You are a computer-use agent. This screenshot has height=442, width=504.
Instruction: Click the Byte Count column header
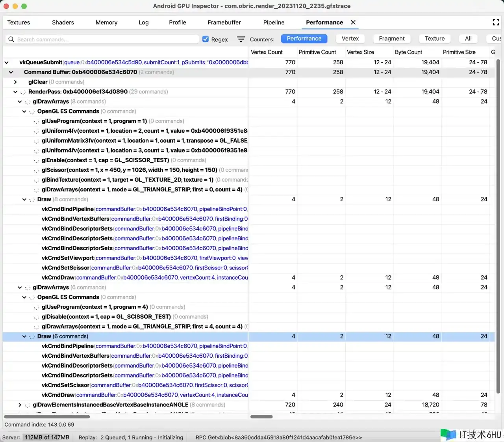408,52
